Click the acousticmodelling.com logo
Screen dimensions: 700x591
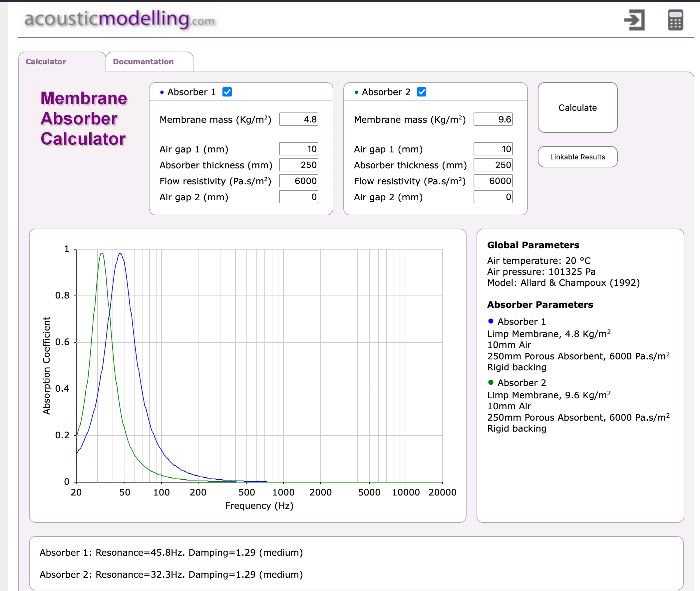click(x=120, y=19)
